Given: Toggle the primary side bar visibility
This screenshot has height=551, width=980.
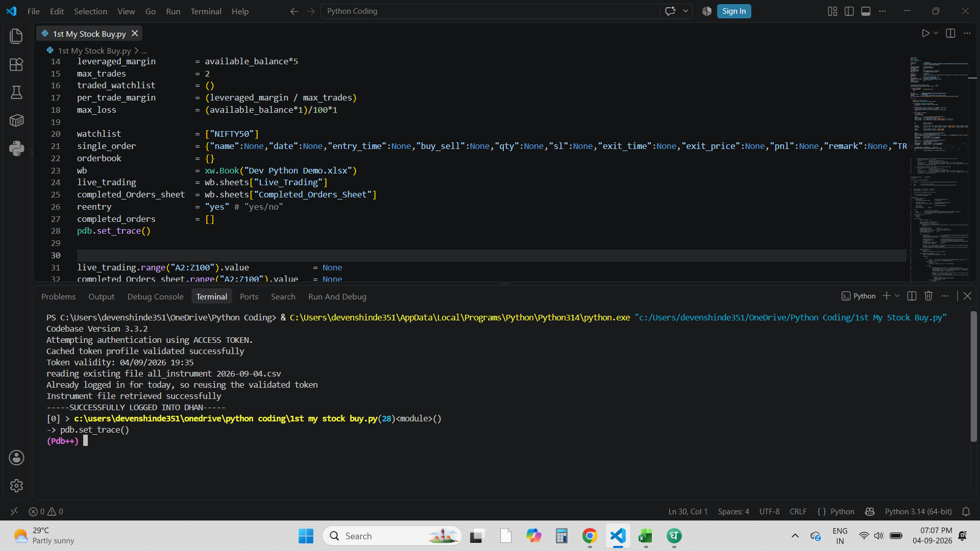Looking at the screenshot, I should (x=849, y=11).
